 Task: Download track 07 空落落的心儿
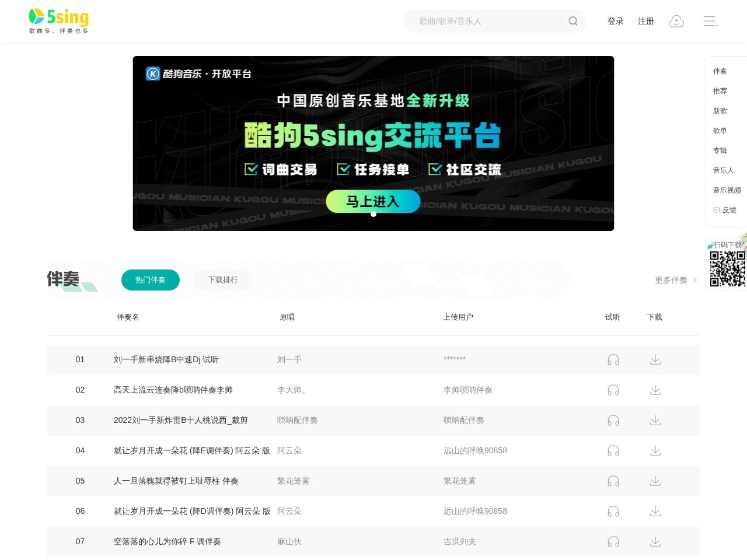click(x=655, y=542)
